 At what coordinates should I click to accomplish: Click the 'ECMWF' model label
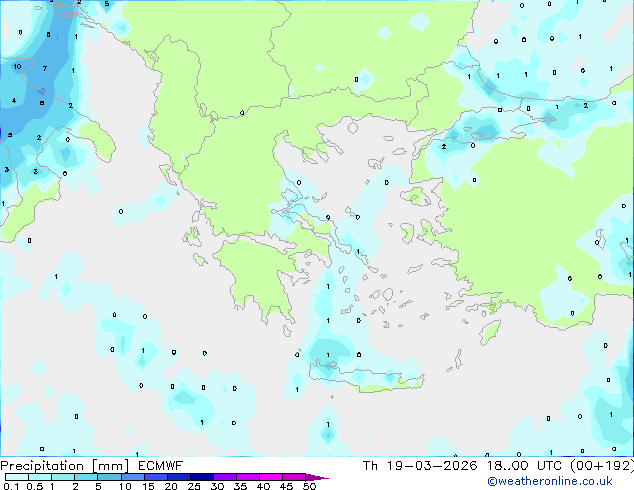tap(161, 466)
